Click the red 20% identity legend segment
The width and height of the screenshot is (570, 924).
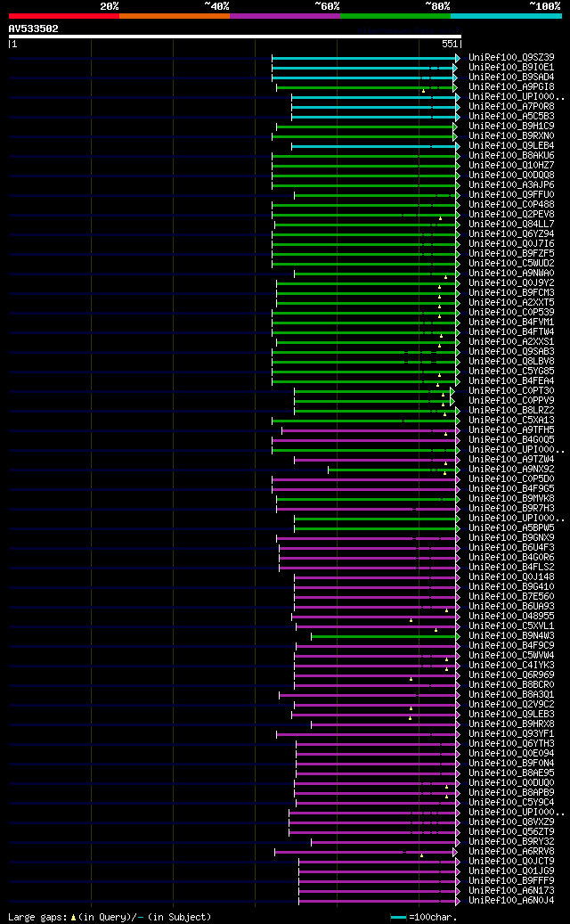click(x=63, y=16)
